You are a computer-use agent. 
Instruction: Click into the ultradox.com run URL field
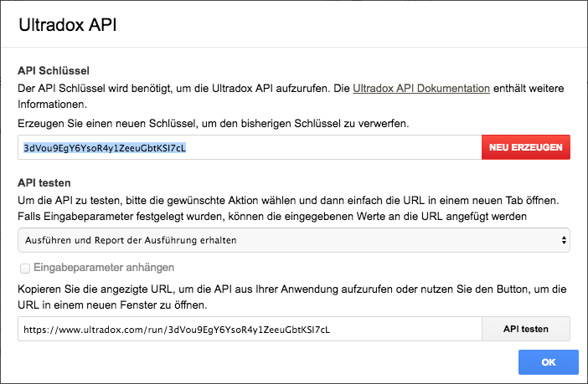coord(250,329)
